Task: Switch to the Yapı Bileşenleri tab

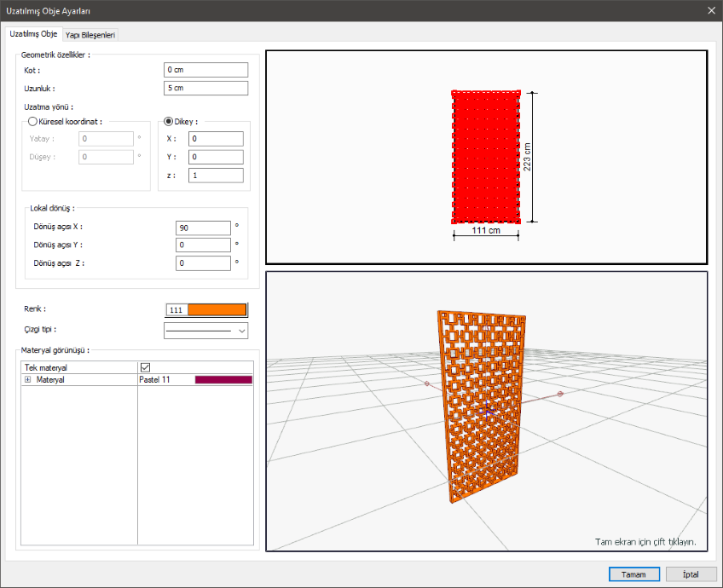Action: [90, 35]
